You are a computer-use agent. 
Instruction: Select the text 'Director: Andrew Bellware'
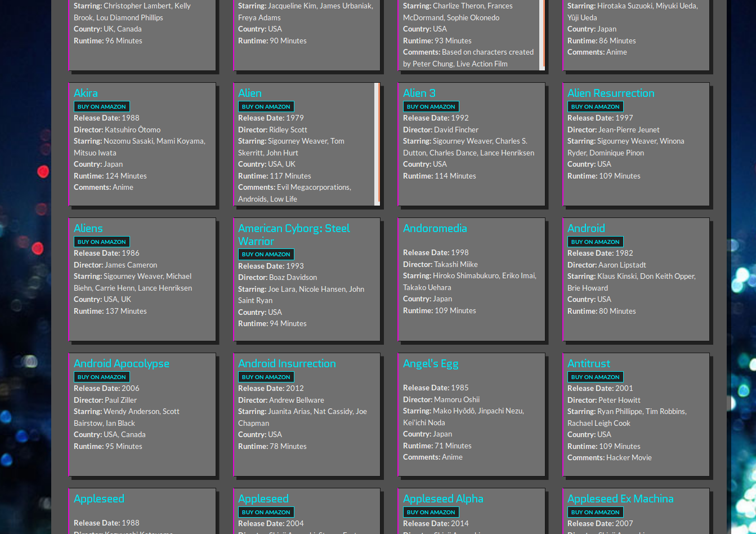pyautogui.click(x=281, y=400)
